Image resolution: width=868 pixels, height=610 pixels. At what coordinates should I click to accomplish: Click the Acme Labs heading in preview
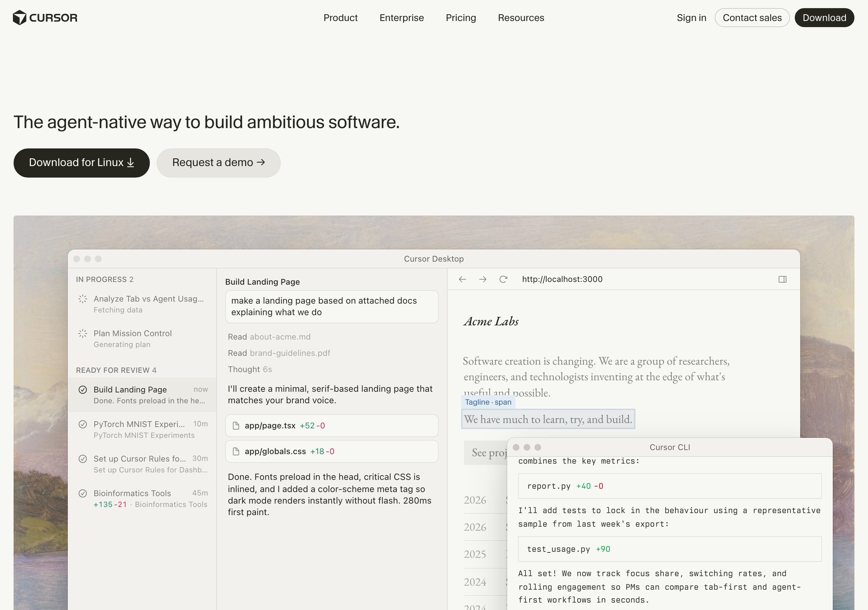coord(491,321)
